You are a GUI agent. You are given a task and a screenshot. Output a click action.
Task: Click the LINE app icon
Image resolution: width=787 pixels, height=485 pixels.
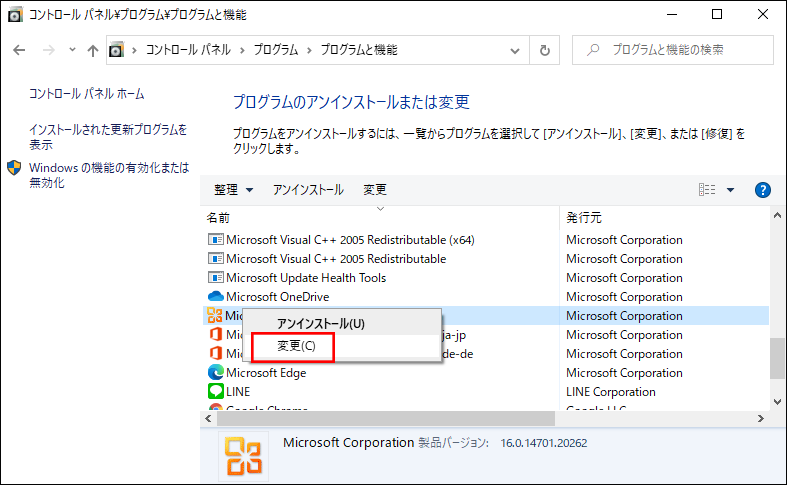215,391
